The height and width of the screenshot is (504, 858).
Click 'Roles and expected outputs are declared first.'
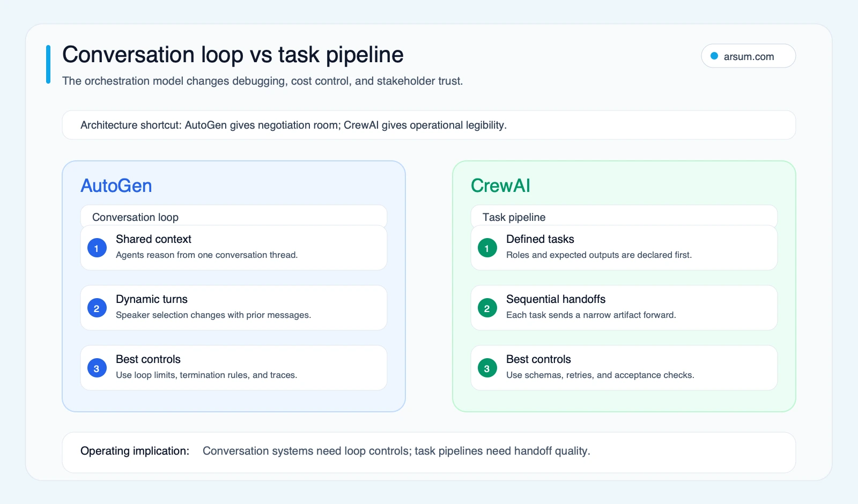tap(599, 255)
